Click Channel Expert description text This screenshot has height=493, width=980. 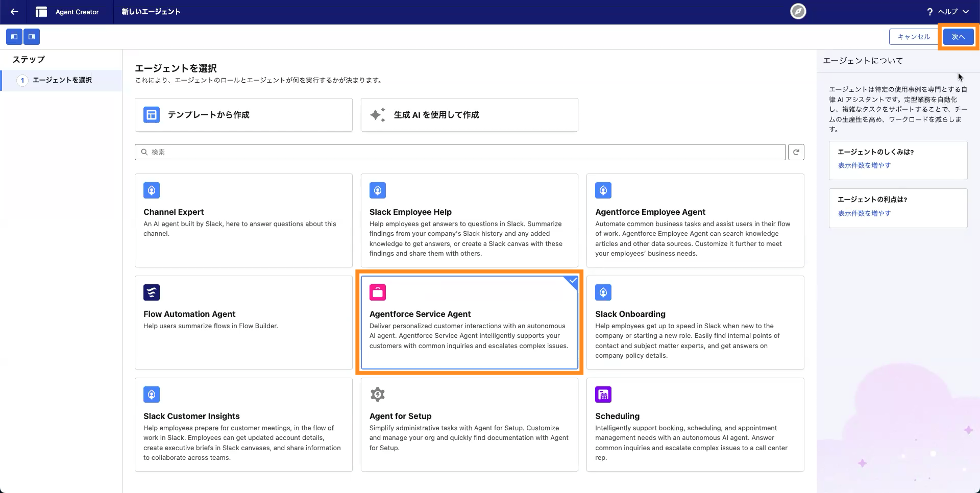240,229
